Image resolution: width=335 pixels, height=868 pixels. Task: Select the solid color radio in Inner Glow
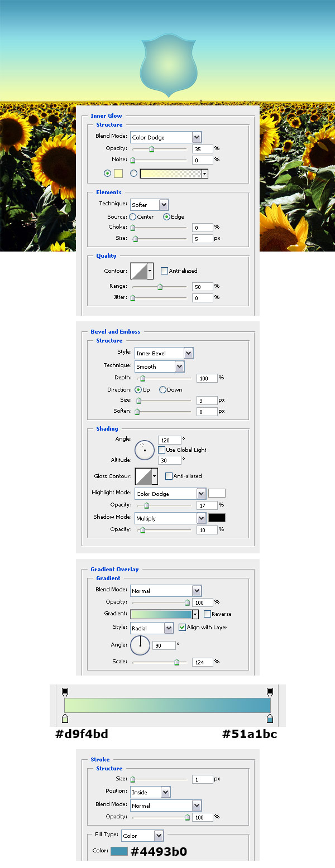click(107, 173)
